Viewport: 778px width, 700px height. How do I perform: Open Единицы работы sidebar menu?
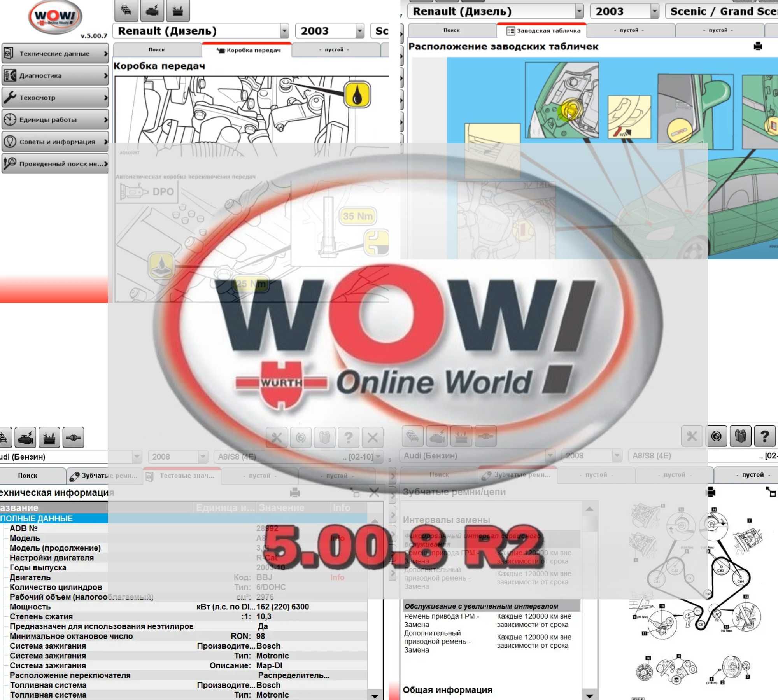(x=55, y=120)
